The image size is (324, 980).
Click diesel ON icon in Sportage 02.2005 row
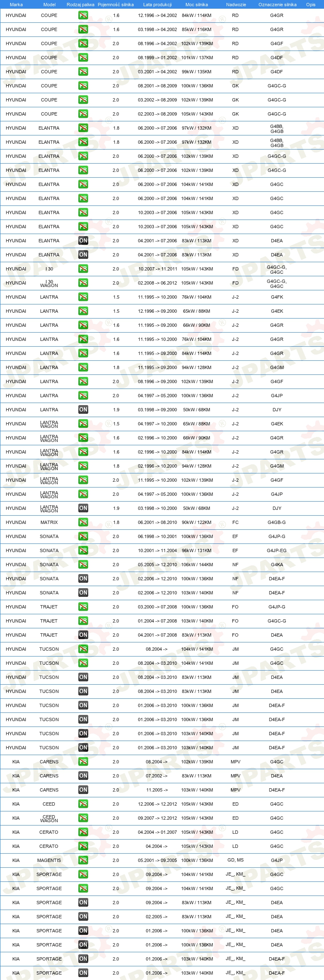[83, 917]
